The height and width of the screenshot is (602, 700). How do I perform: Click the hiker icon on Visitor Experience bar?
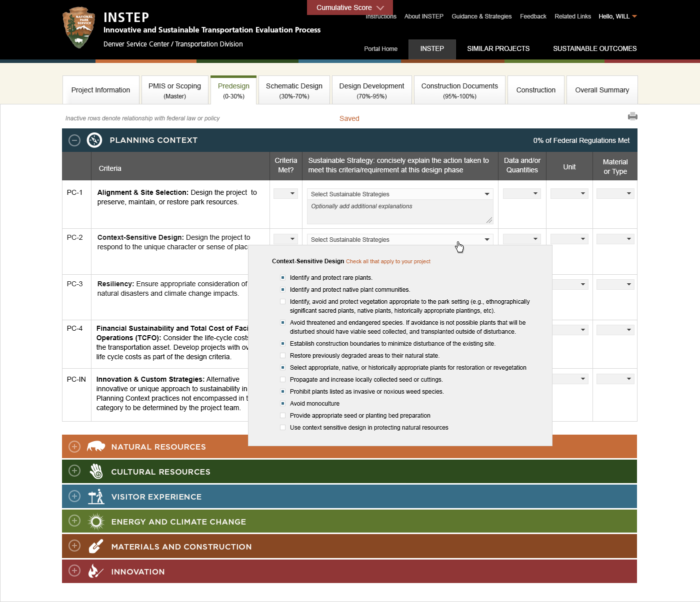[95, 496]
